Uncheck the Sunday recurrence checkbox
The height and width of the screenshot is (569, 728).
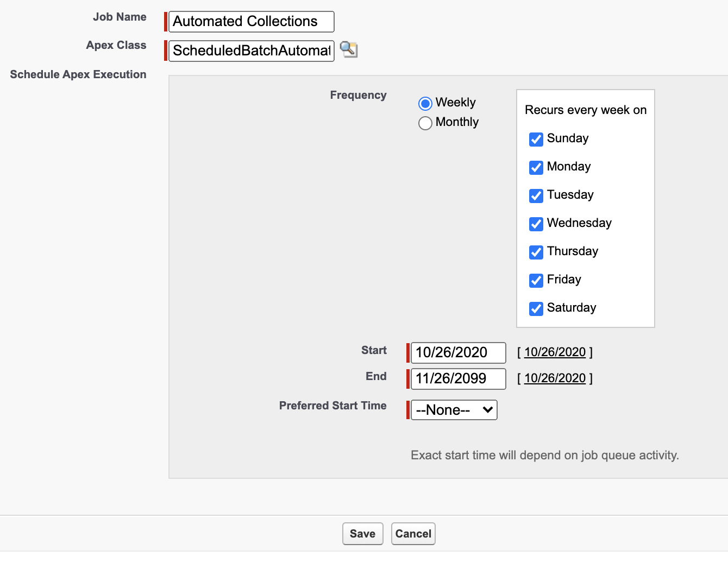pos(536,140)
